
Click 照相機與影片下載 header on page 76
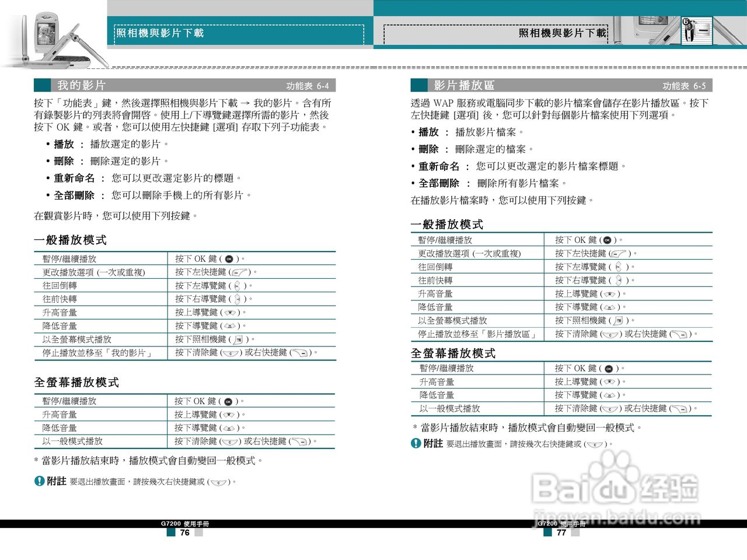[160, 33]
